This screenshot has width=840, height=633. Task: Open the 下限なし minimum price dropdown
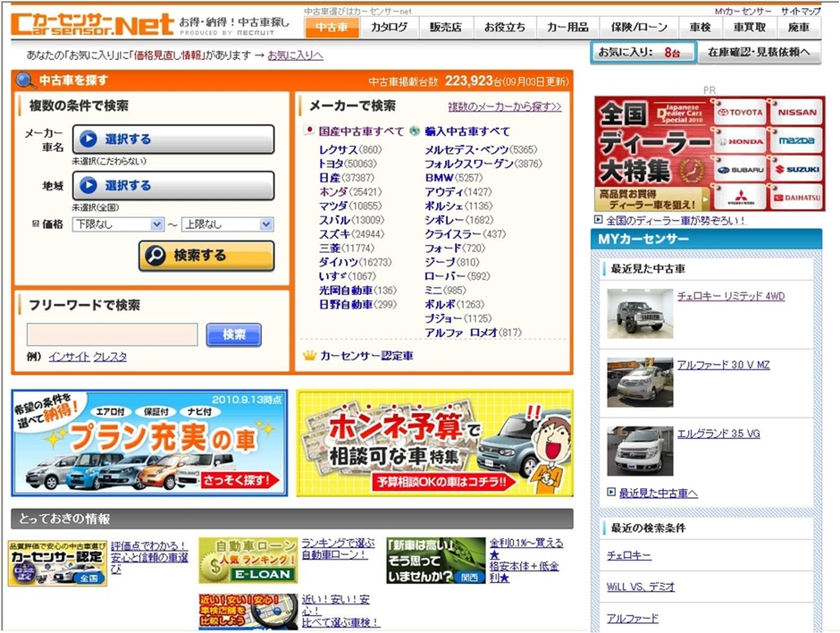[118, 224]
